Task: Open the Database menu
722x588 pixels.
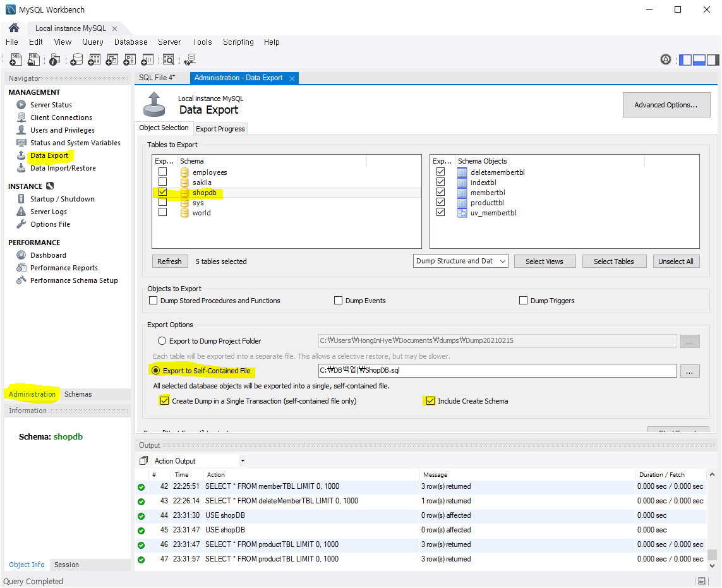Action: tap(131, 42)
